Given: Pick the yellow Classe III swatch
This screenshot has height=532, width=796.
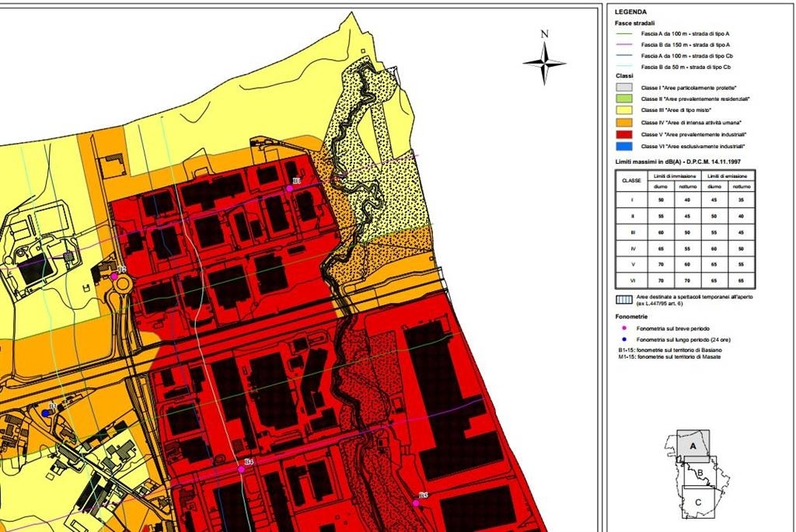Looking at the screenshot, I should pos(624,110).
